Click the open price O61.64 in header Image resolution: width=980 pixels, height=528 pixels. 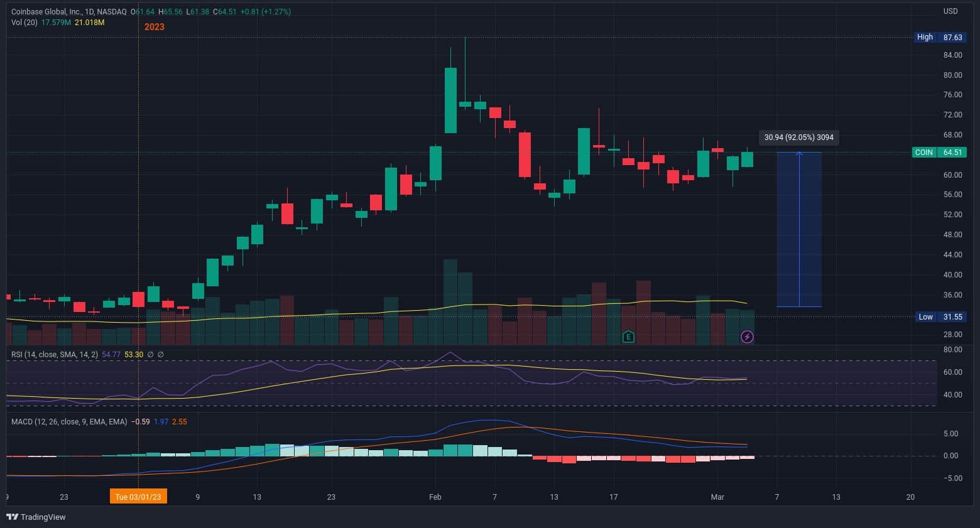141,12
